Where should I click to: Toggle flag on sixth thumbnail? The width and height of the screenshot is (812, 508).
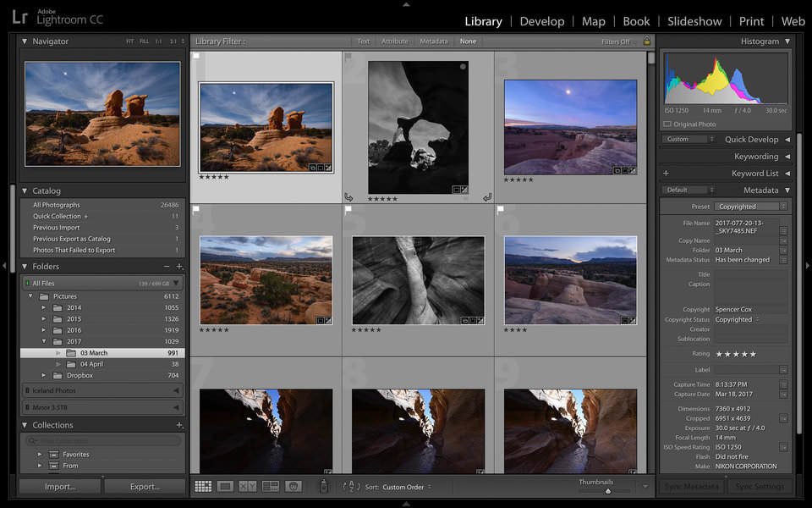[500, 209]
